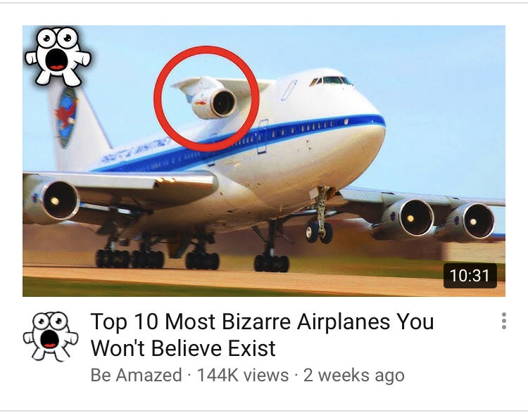Click the extra engine inside the red circle
The image size is (528, 420).
point(215,103)
